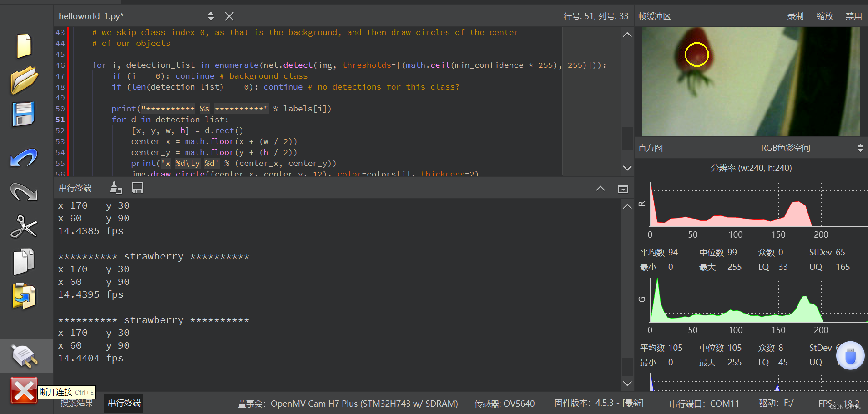Screen dimensions: 868x414
Task: Click the 传感器: OV5640 status entry
Action: (x=505, y=404)
